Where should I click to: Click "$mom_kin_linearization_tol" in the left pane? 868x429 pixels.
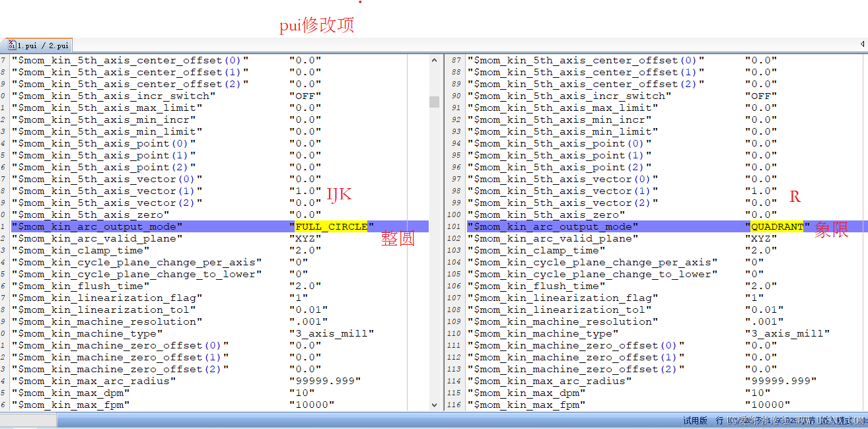click(x=104, y=310)
